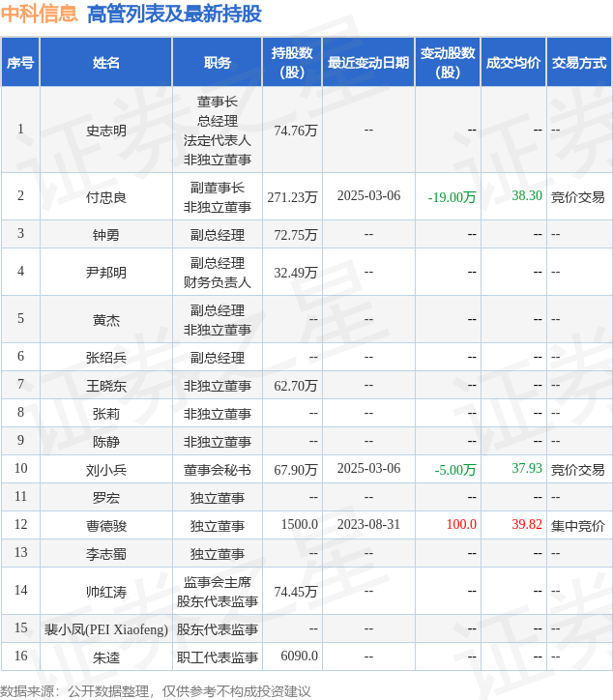Click the 32.49万 shareholding value

[x=296, y=273]
